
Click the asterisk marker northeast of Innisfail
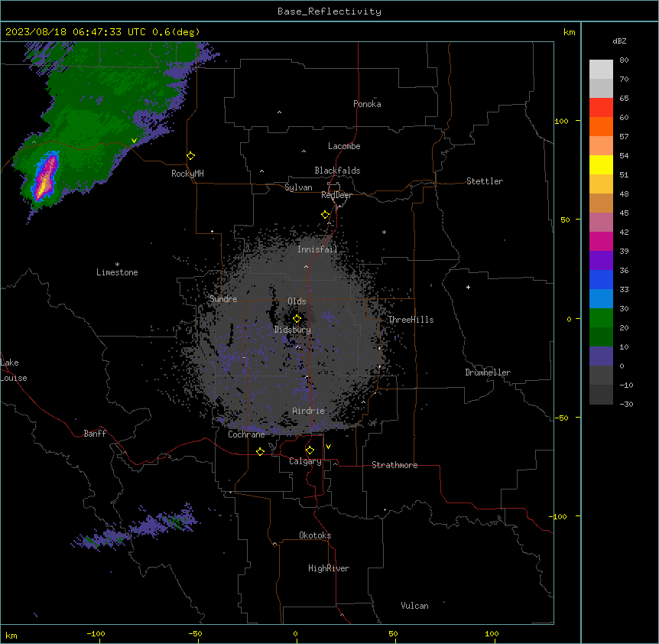click(384, 232)
